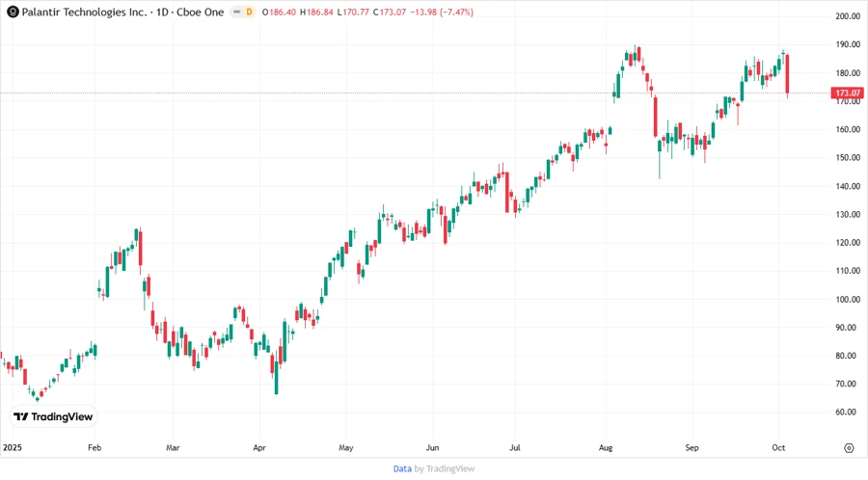The image size is (868, 480).
Task: Select the Apr marker on the time axis
Action: [x=258, y=448]
